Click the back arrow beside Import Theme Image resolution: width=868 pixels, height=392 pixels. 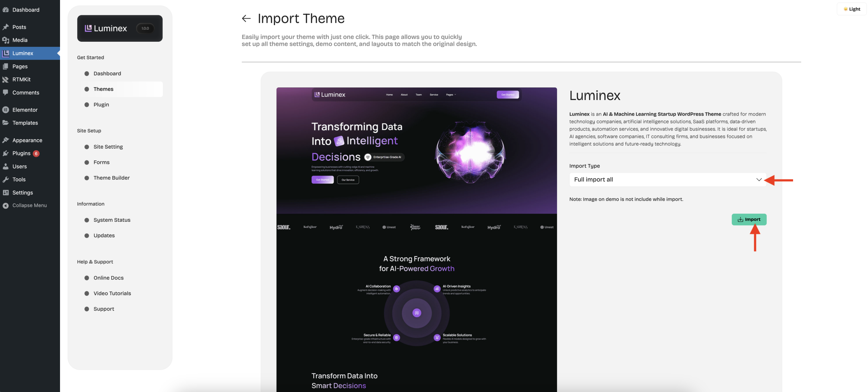click(246, 18)
